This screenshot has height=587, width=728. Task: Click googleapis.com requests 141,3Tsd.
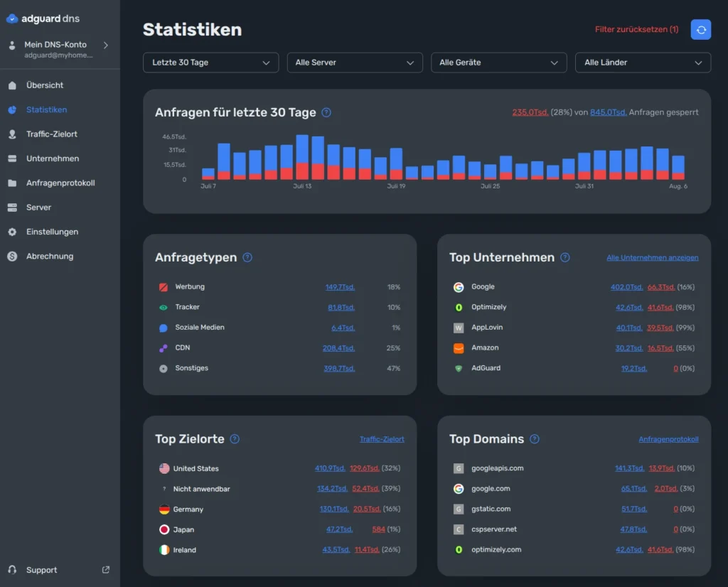tap(630, 468)
